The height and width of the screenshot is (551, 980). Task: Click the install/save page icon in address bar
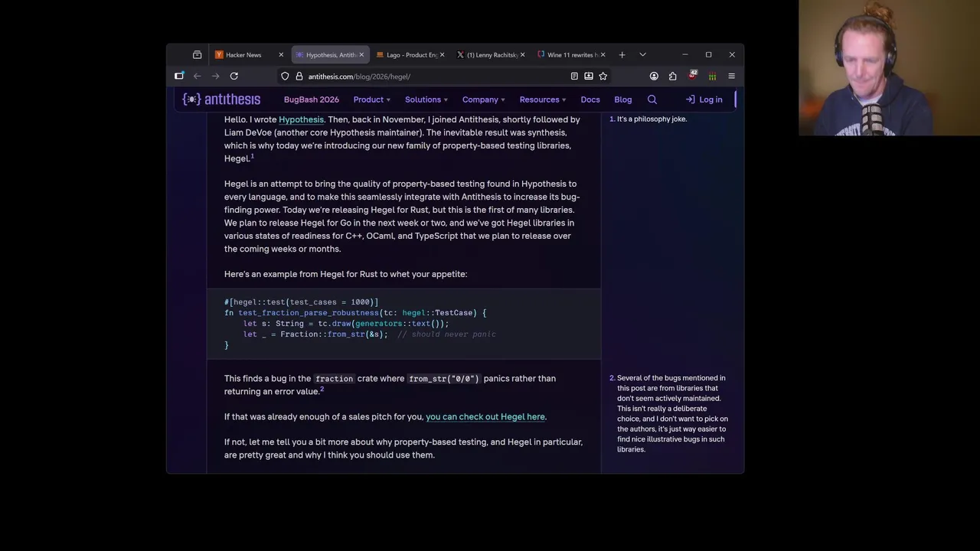[589, 77]
